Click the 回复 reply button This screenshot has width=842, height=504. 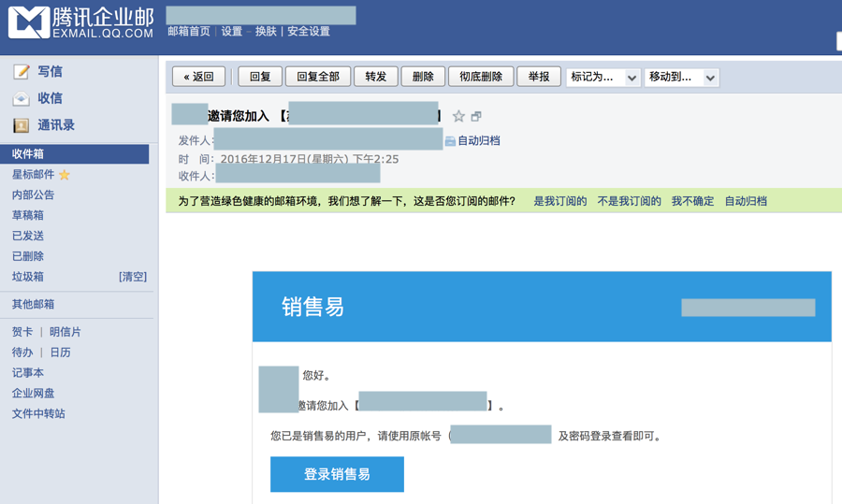(260, 77)
